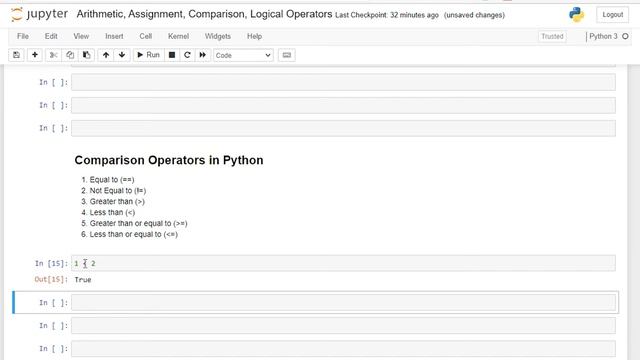Click the 'Not Equal to (!=)' list item

[x=118, y=191]
